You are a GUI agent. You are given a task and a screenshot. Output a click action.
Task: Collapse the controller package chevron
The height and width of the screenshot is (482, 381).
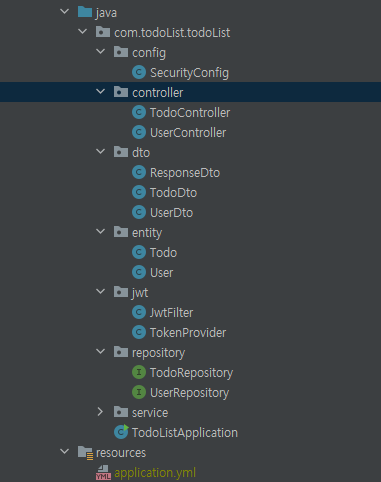tap(100, 92)
